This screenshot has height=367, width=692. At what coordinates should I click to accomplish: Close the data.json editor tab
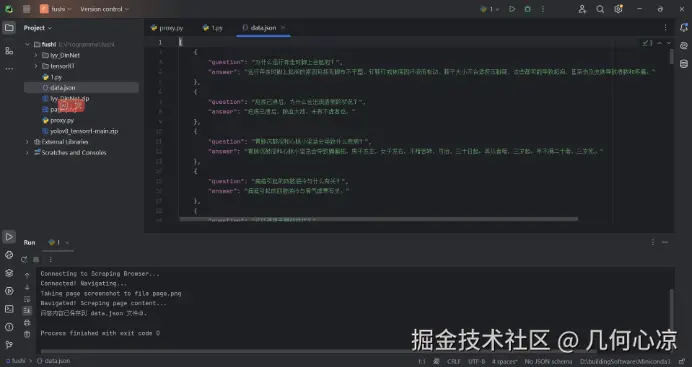(x=283, y=28)
